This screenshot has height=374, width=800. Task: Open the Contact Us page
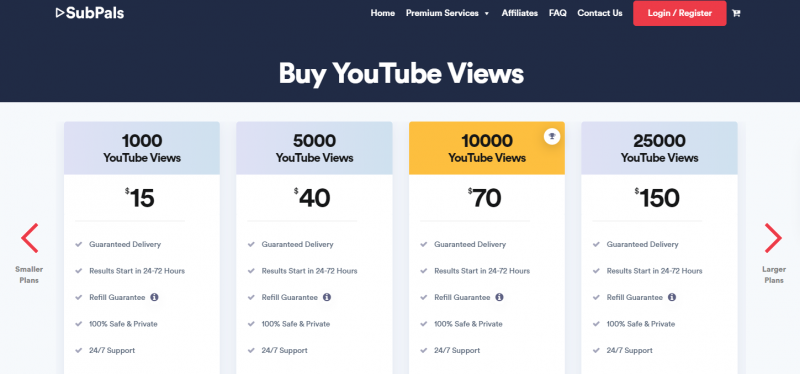point(599,13)
